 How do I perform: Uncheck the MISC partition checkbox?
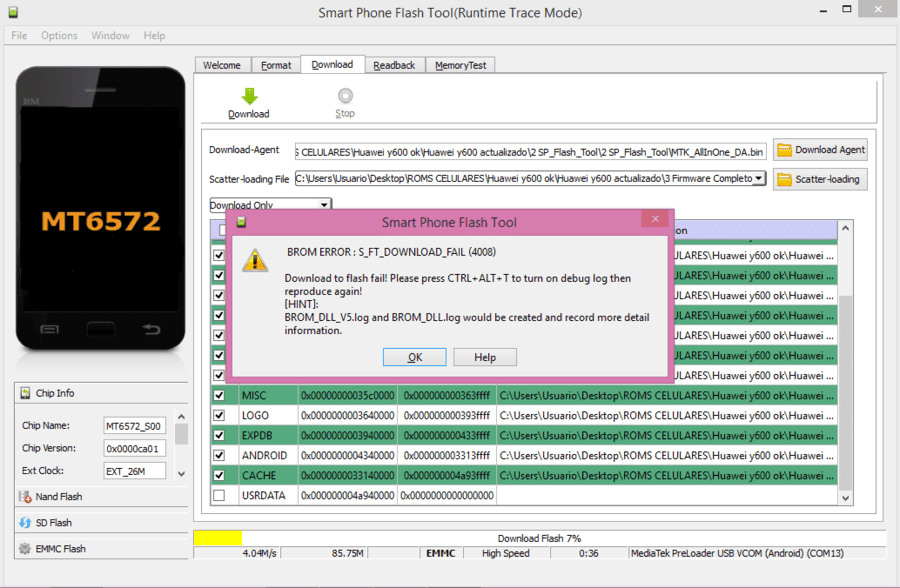(x=219, y=395)
